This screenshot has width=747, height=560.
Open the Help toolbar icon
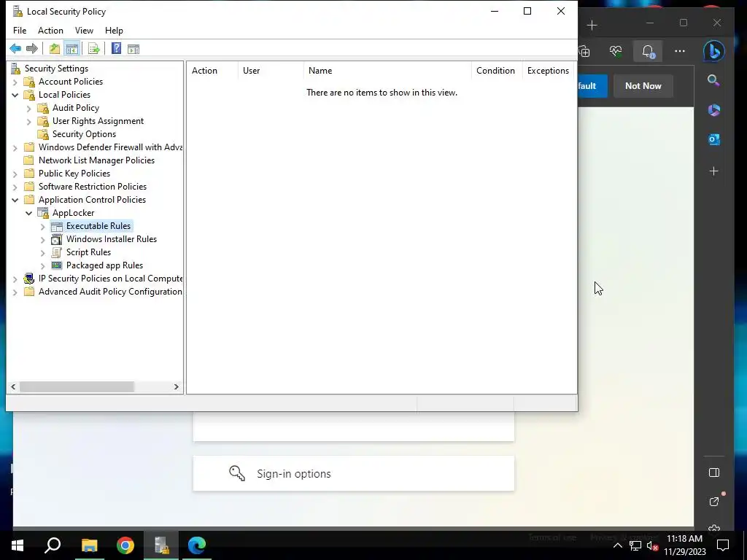click(x=116, y=49)
